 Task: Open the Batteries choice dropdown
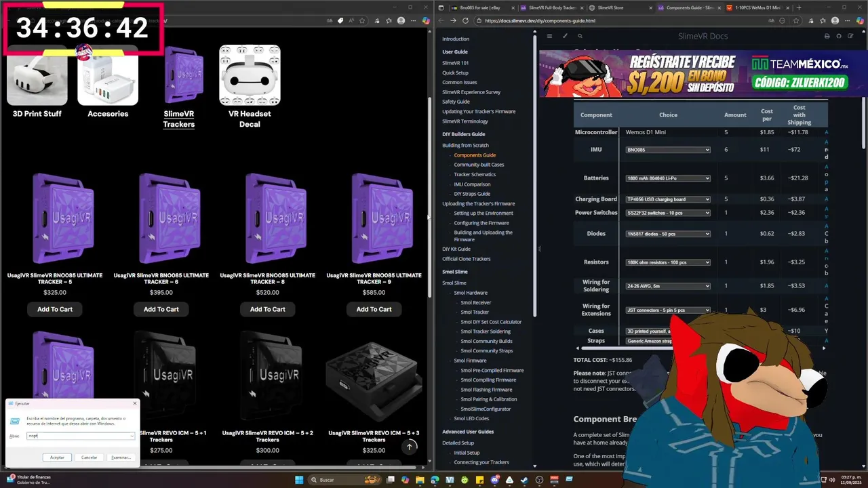(668, 178)
